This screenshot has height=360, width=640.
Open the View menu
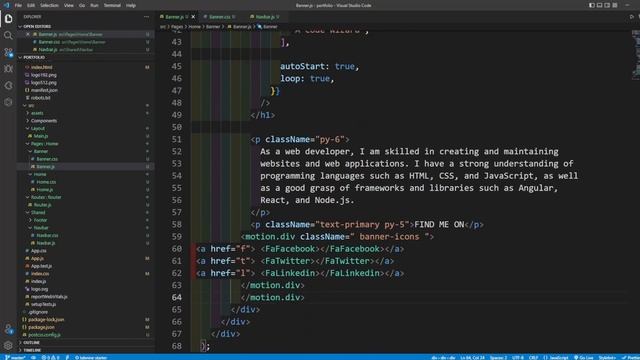pos(69,5)
